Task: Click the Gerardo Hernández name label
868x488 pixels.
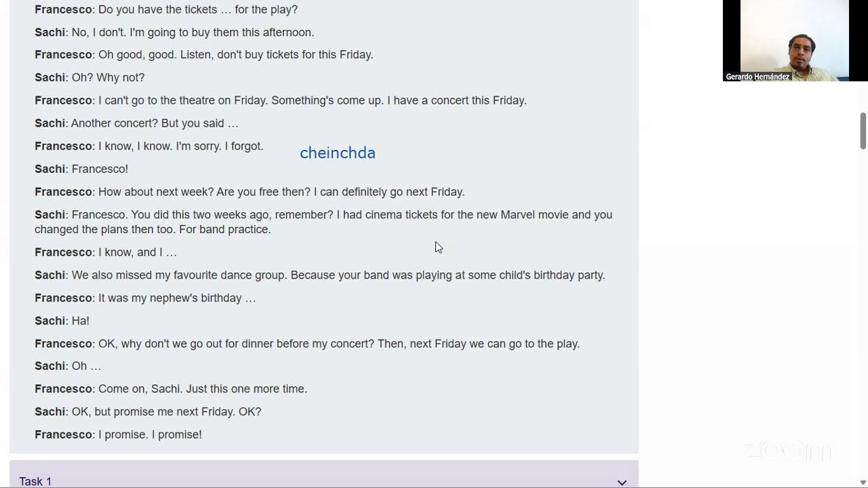Action: tap(757, 77)
